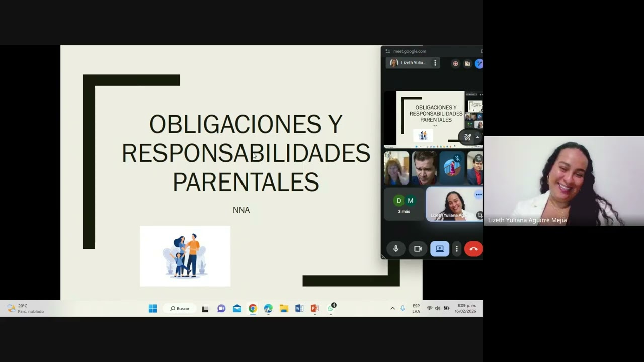Open annotation pen tool on shared screen

click(x=467, y=137)
